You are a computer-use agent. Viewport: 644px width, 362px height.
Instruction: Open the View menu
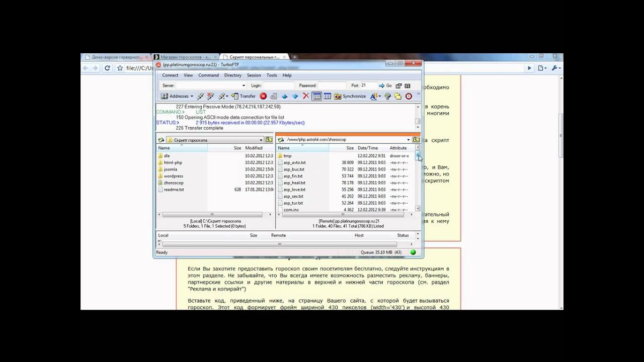[188, 75]
